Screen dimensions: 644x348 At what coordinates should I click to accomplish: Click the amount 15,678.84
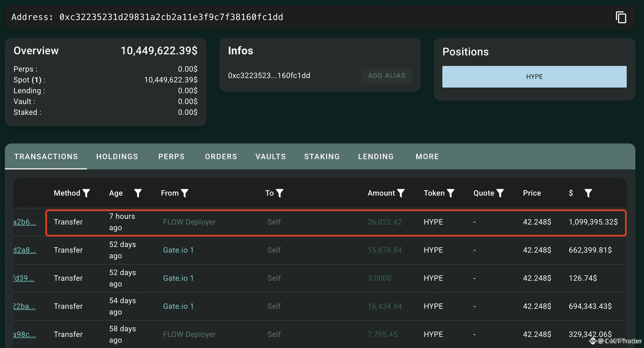pyautogui.click(x=385, y=250)
